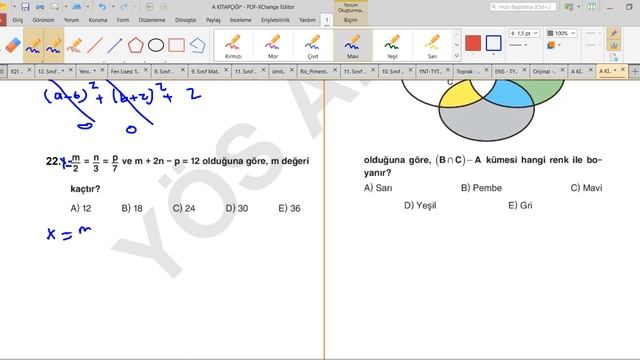Select the blue Arrow tool
640x360 pixels.
pos(115,45)
